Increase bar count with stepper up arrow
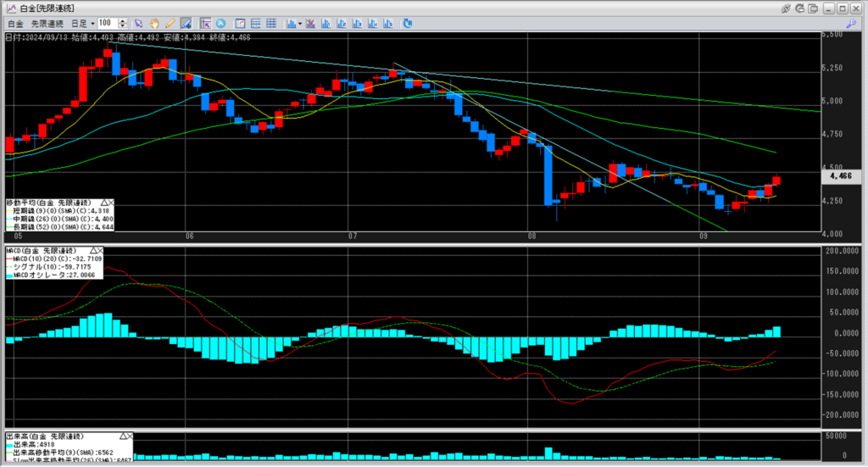The height and width of the screenshot is (467, 868). pyautogui.click(x=123, y=21)
